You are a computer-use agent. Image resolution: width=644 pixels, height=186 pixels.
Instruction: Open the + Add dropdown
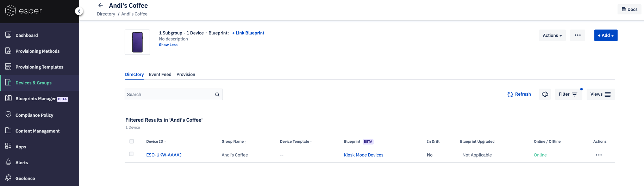(x=606, y=35)
